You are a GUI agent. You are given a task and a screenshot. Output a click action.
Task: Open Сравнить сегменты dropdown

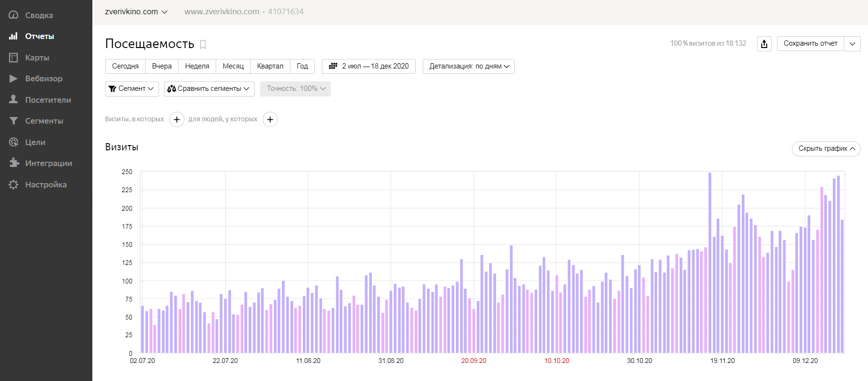(210, 89)
